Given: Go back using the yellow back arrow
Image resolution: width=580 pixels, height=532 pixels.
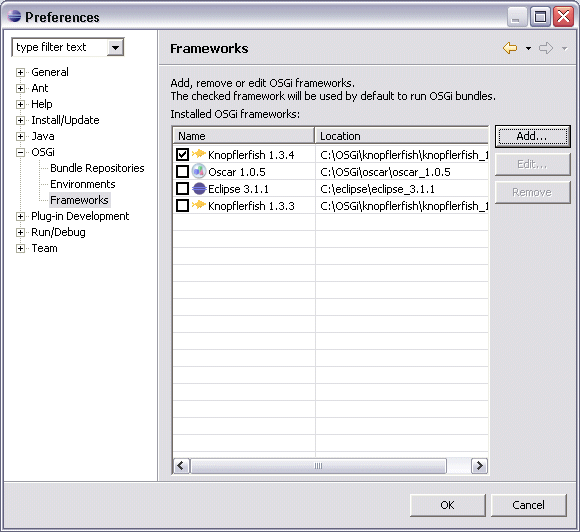Looking at the screenshot, I should (510, 48).
